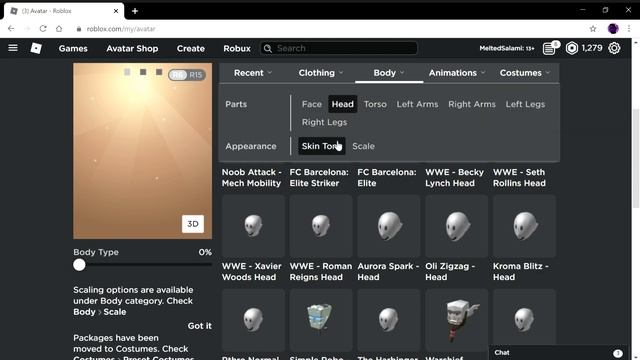Equip the Aurora Spark - Head
The height and width of the screenshot is (360, 640).
[x=389, y=226]
